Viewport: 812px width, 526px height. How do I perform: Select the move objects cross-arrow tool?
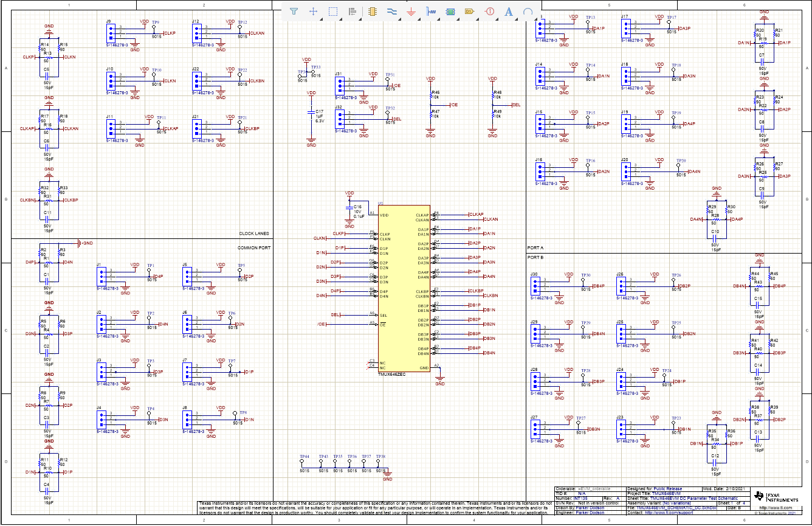coord(314,11)
